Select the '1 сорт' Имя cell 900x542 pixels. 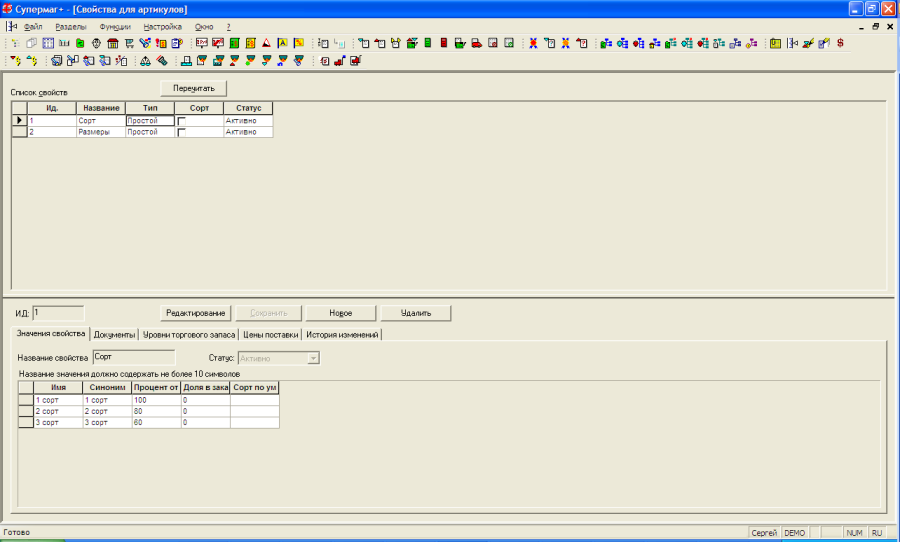click(58, 400)
